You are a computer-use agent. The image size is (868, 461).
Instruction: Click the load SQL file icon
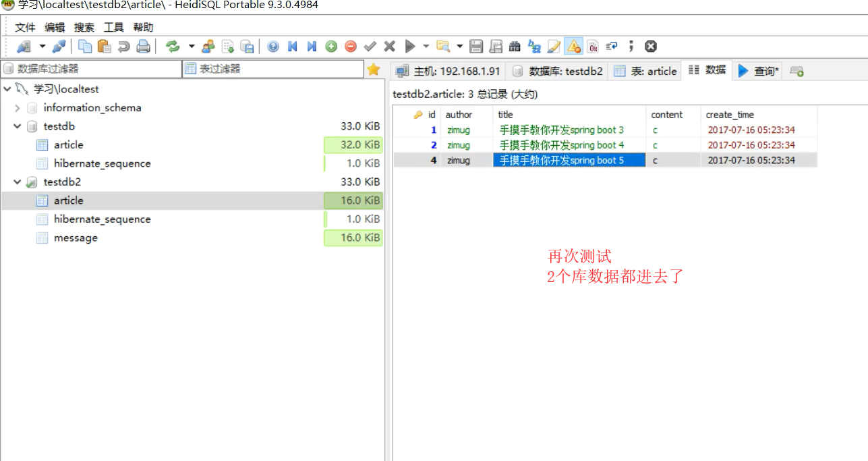[228, 47]
